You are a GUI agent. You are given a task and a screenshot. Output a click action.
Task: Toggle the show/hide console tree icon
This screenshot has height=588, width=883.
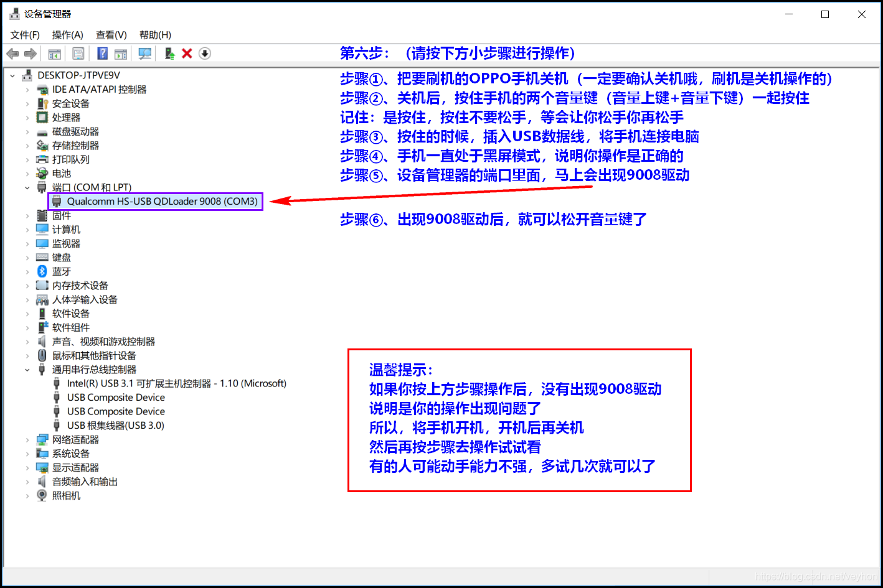coord(55,54)
